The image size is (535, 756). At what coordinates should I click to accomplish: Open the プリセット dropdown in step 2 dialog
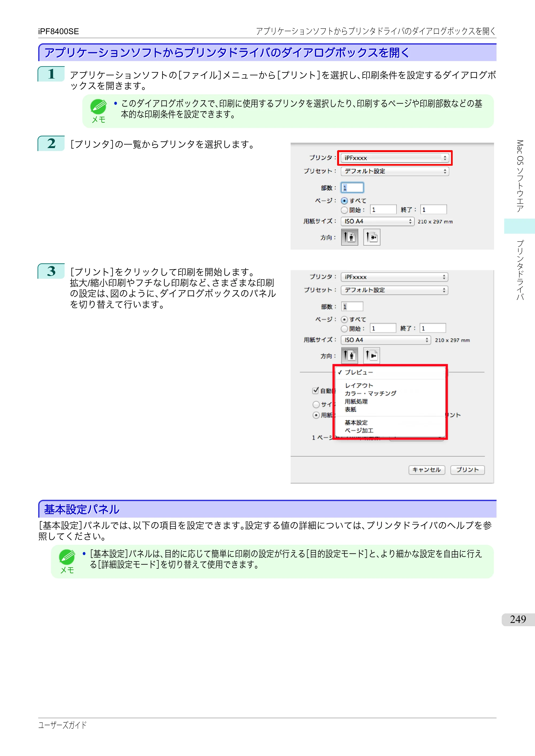pos(395,171)
